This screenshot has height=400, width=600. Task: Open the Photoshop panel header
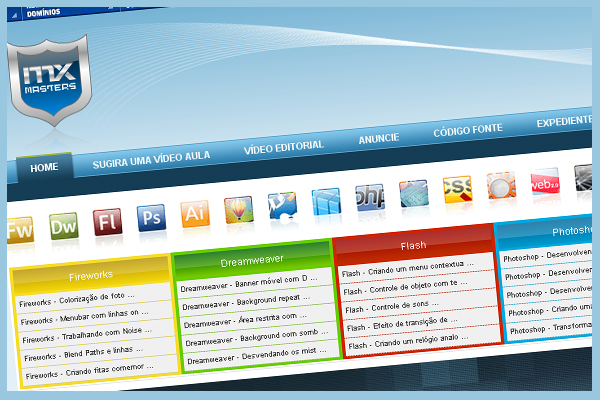point(545,233)
